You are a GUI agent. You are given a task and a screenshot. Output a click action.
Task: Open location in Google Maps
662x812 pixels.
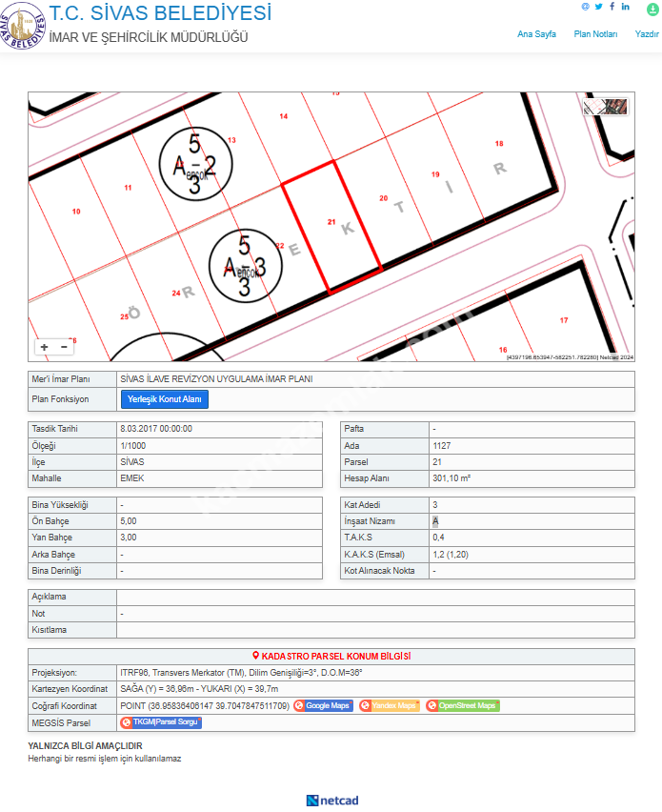tap(324, 706)
